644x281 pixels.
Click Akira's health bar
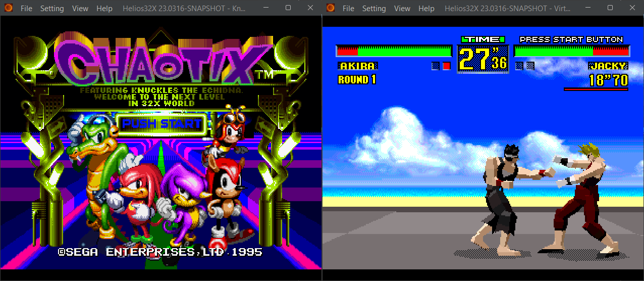point(394,51)
